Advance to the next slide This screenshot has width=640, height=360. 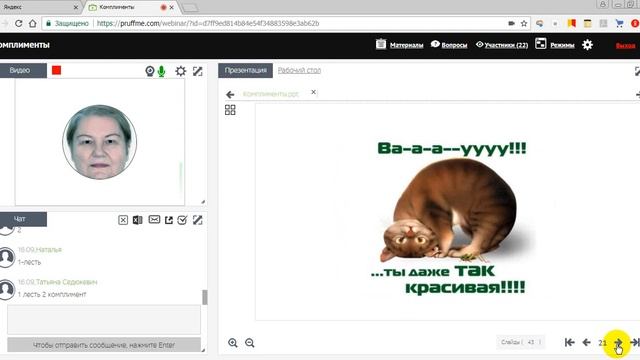point(618,342)
